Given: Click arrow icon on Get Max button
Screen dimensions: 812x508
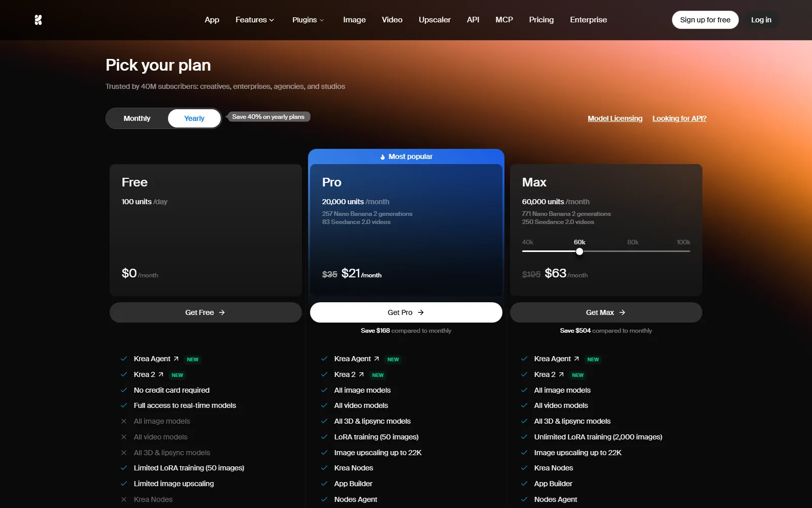Looking at the screenshot, I should pyautogui.click(x=622, y=312).
